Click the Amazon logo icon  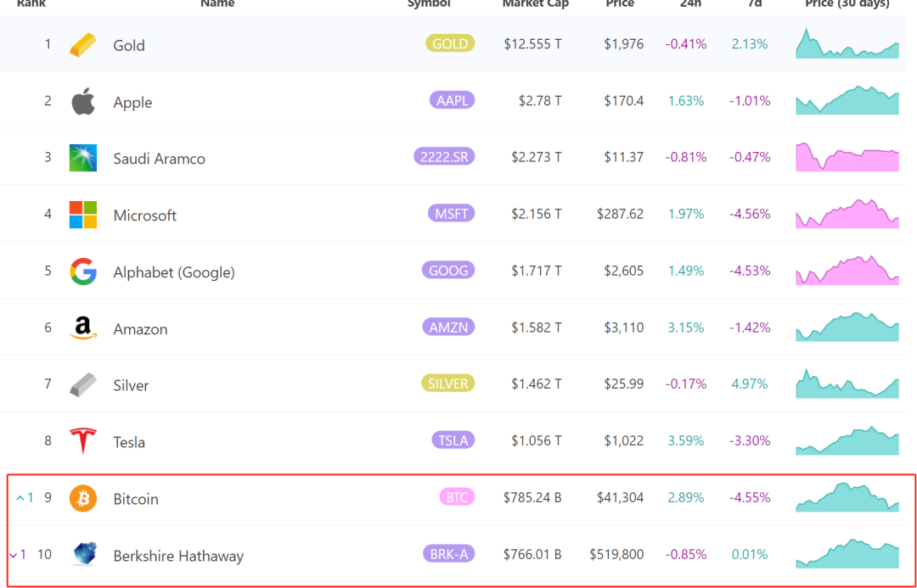(x=83, y=328)
